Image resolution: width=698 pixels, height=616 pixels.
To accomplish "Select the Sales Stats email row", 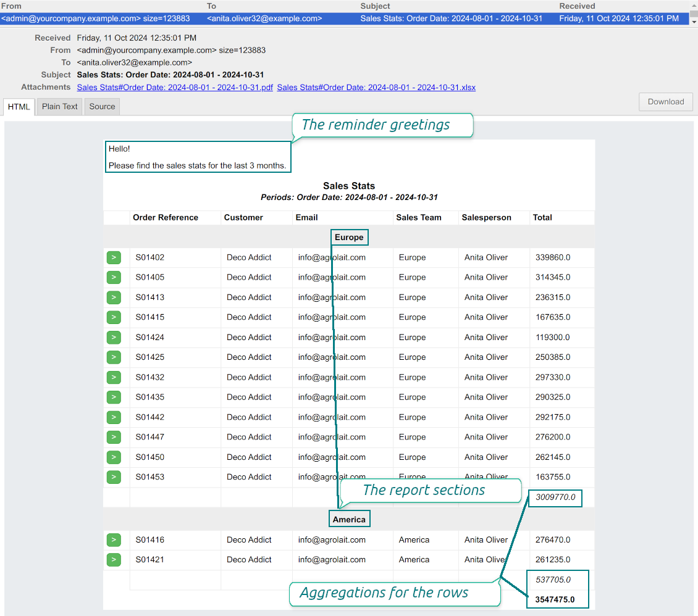I will (345, 19).
